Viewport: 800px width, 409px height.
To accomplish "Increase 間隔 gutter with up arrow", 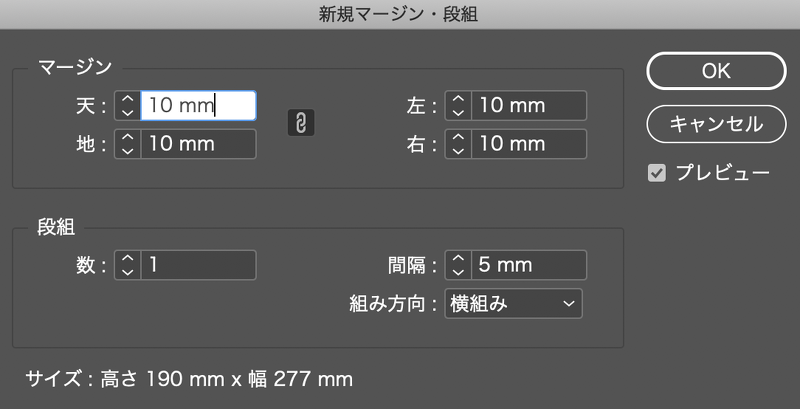I will tap(457, 259).
